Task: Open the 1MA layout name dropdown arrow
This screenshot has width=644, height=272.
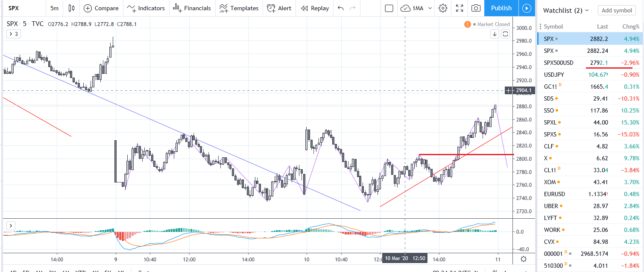Action: pyautogui.click(x=430, y=8)
